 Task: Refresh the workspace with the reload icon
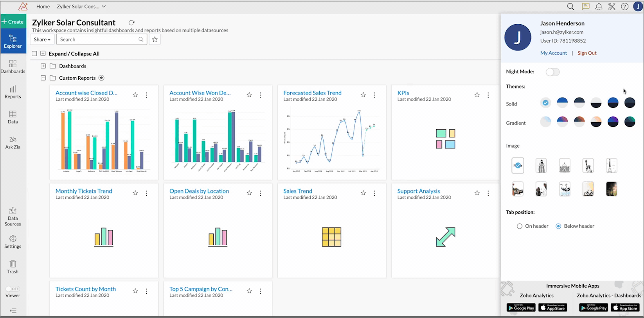[x=131, y=23]
